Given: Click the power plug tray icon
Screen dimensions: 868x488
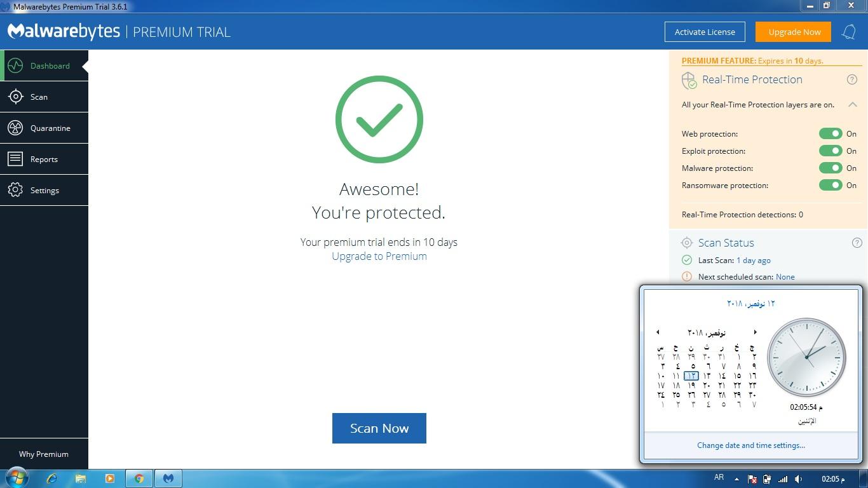Looking at the screenshot, I should coord(767,479).
